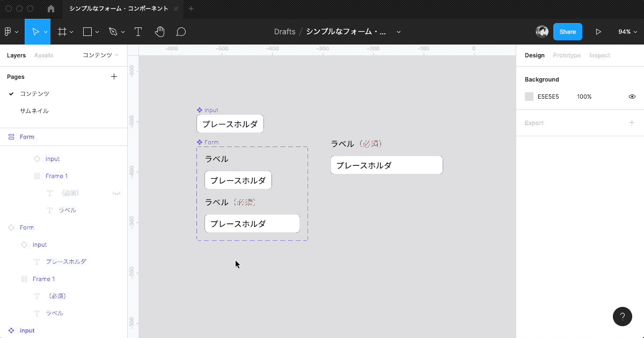Select the Move tool in toolbar

click(35, 32)
